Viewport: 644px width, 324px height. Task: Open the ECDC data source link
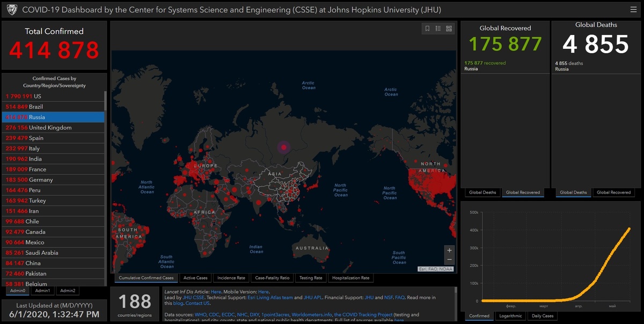(228, 315)
